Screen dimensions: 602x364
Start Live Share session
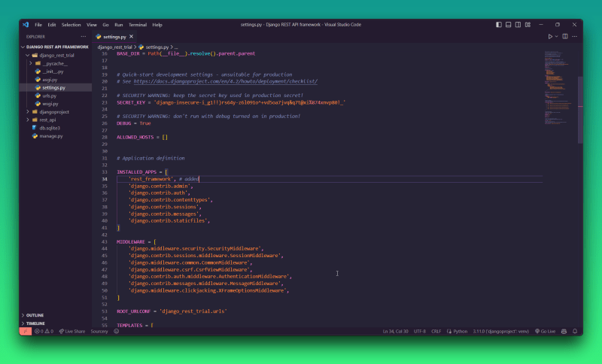tap(71, 332)
